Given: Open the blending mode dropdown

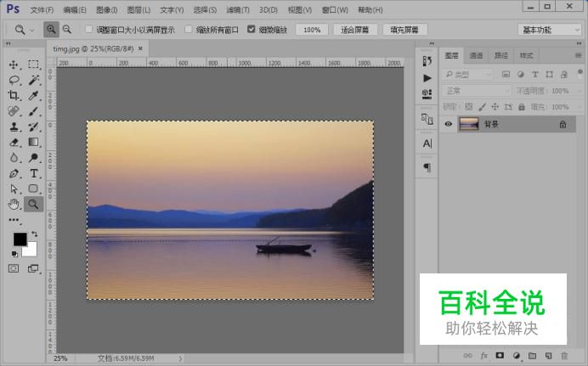Looking at the screenshot, I should [476, 91].
